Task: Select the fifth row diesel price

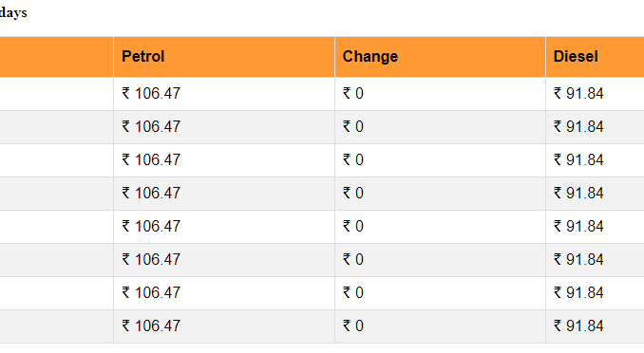Action: pos(578,227)
